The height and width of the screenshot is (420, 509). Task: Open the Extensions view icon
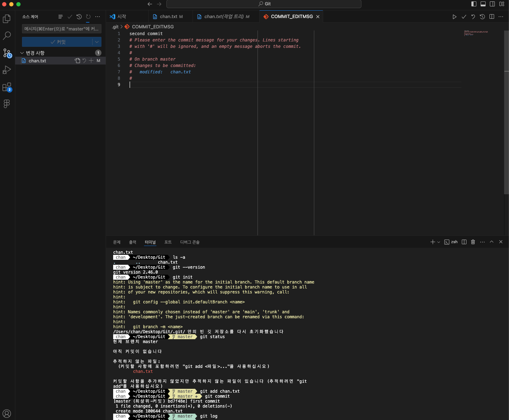click(x=7, y=87)
